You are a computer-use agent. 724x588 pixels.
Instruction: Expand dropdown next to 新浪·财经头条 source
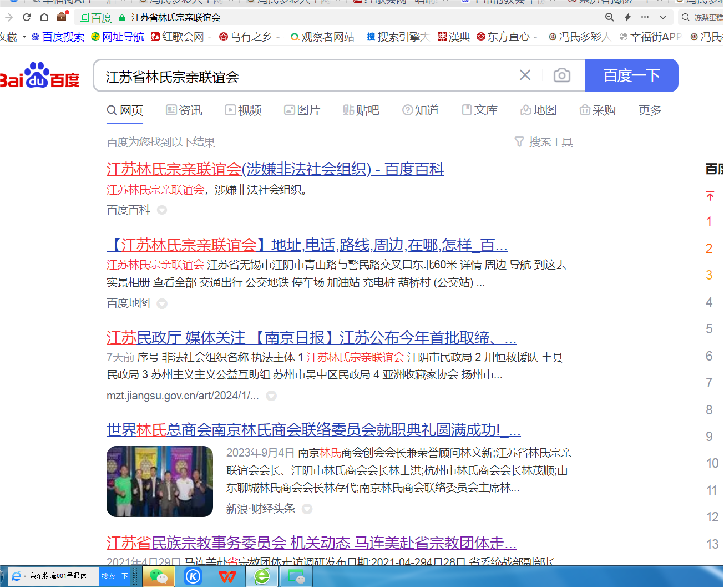coord(307,509)
